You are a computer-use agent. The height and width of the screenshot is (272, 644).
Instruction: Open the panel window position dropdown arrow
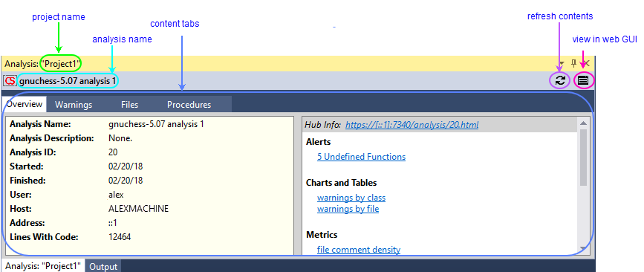tap(562, 64)
